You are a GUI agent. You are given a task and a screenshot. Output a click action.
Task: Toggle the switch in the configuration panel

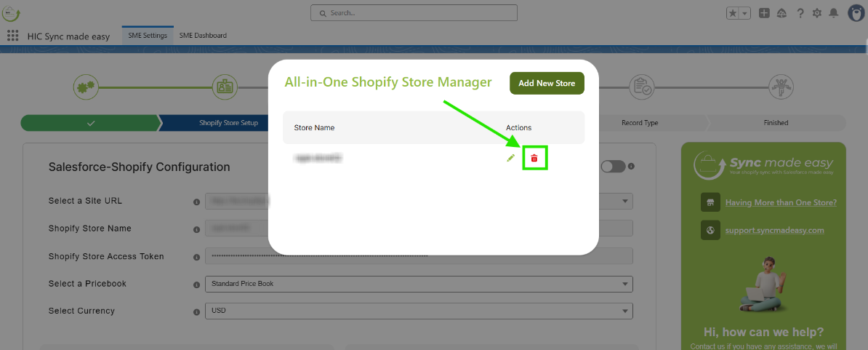click(613, 166)
